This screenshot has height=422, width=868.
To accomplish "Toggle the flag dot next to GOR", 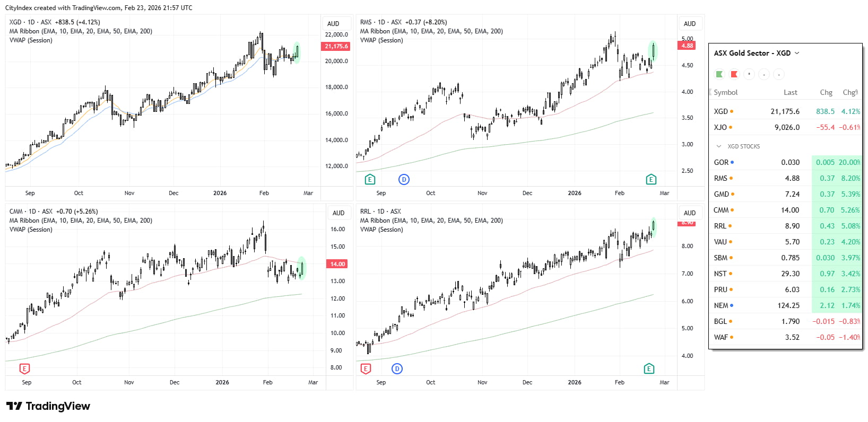I will tap(733, 162).
